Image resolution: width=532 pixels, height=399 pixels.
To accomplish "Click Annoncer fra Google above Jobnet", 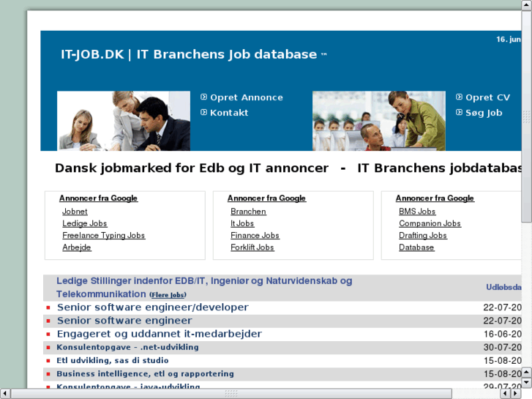I will (98, 198).
